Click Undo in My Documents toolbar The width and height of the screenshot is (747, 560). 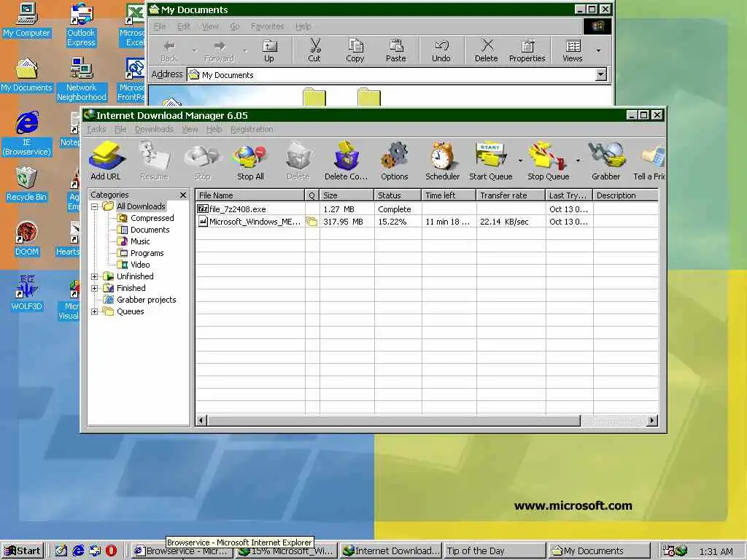[x=441, y=50]
